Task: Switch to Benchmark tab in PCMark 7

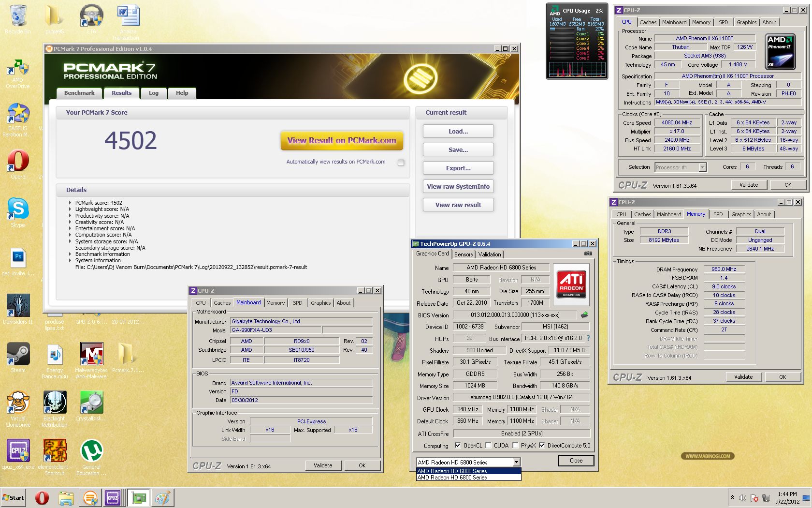Action: pos(79,93)
